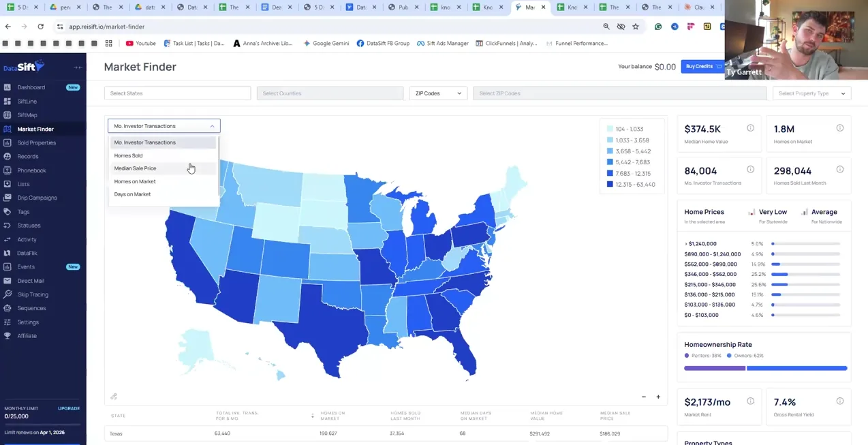Choose Homes on Market option in list
Viewport: 868px width, 445px height.
(163, 181)
